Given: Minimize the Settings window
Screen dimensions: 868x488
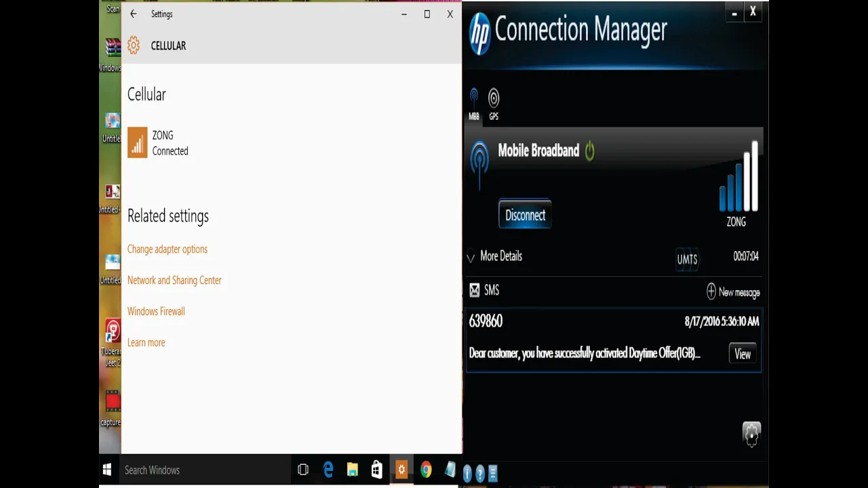Looking at the screenshot, I should click(x=404, y=14).
